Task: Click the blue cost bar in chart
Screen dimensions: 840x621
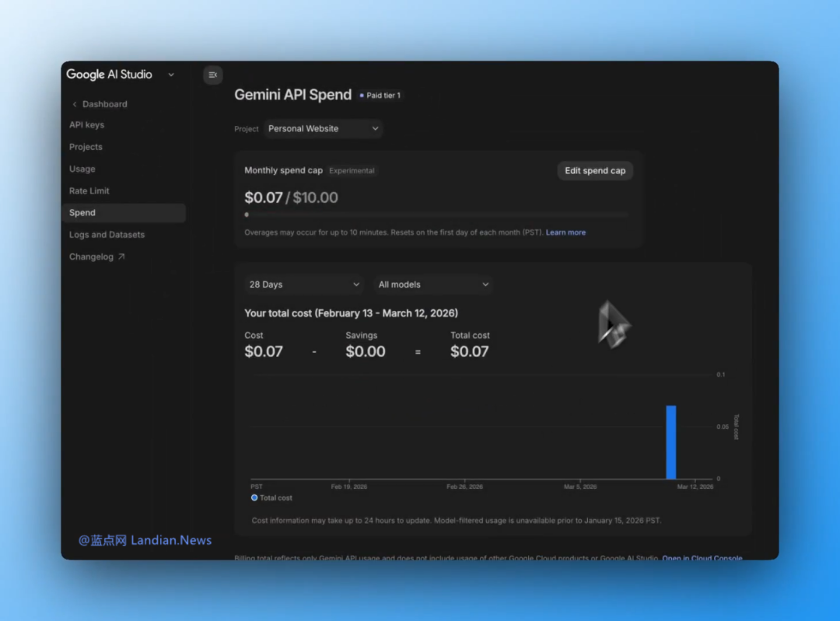Action: [x=670, y=441]
